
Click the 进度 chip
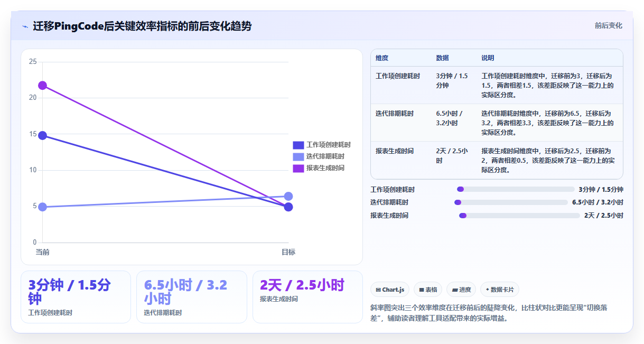click(x=461, y=290)
